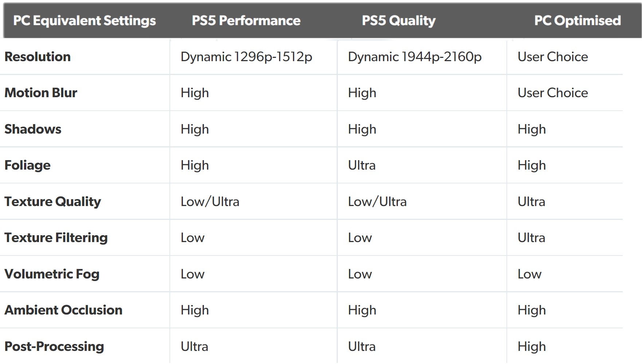Click the "Resolution" row label
The width and height of the screenshot is (642, 364).
pyautogui.click(x=38, y=57)
